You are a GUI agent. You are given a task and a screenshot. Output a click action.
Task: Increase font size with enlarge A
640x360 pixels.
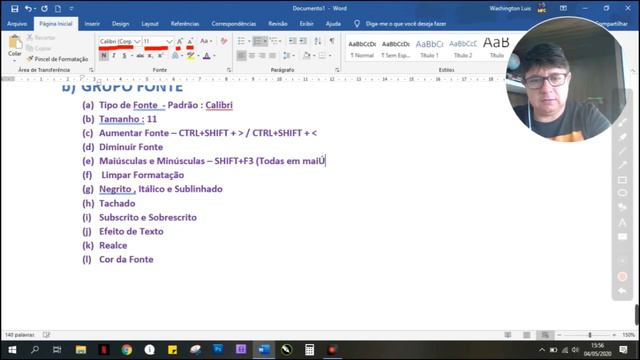(x=180, y=41)
